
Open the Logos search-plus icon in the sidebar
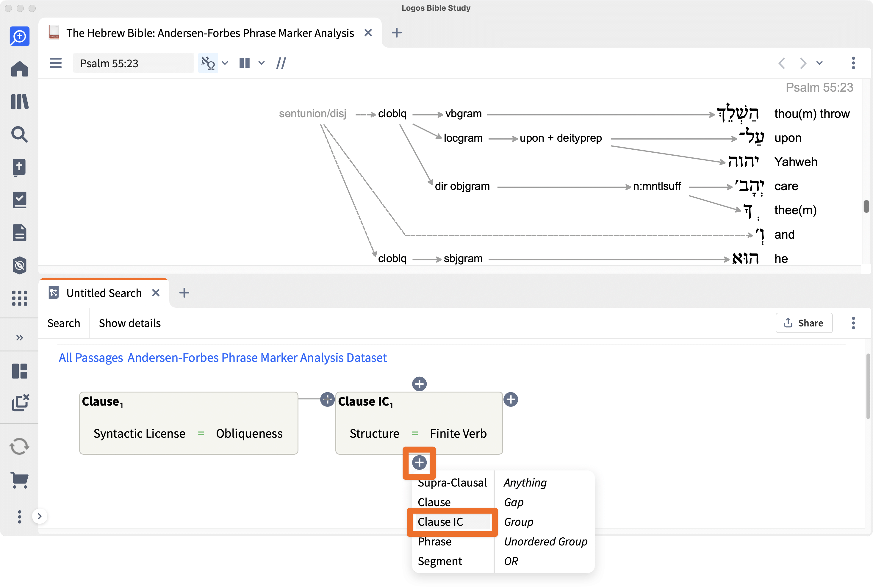(20, 36)
